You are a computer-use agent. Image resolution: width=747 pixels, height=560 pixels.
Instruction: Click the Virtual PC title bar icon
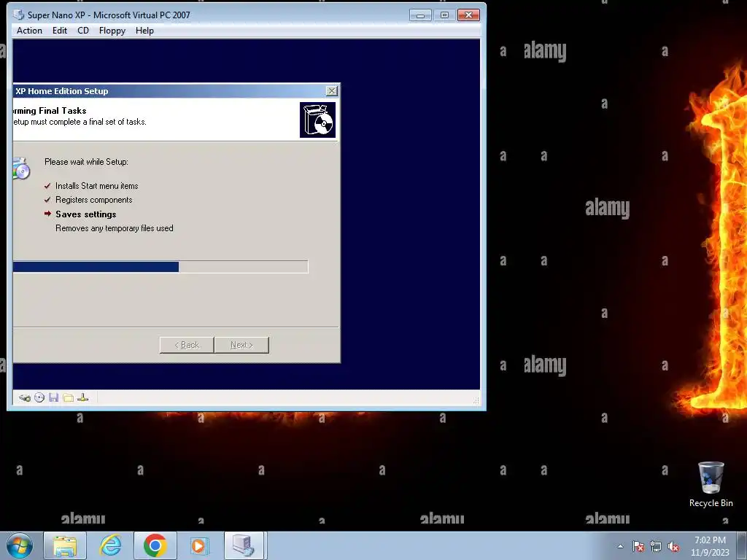[x=18, y=15]
